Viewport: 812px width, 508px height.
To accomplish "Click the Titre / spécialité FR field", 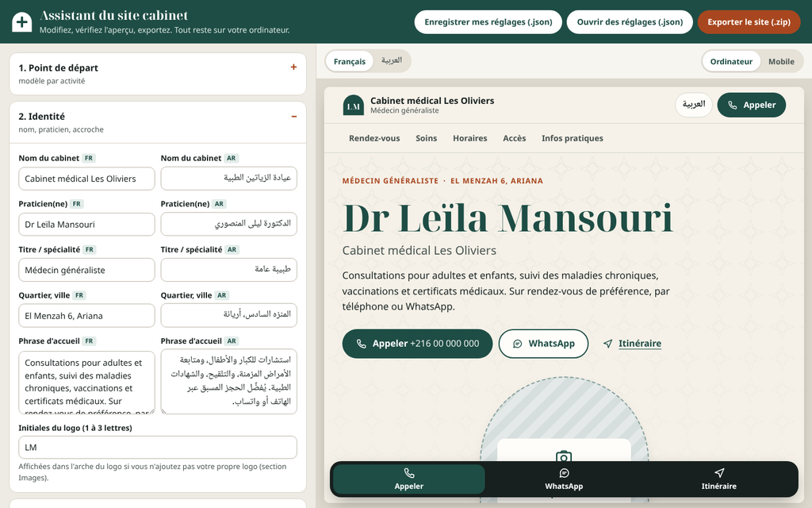I will (x=86, y=270).
